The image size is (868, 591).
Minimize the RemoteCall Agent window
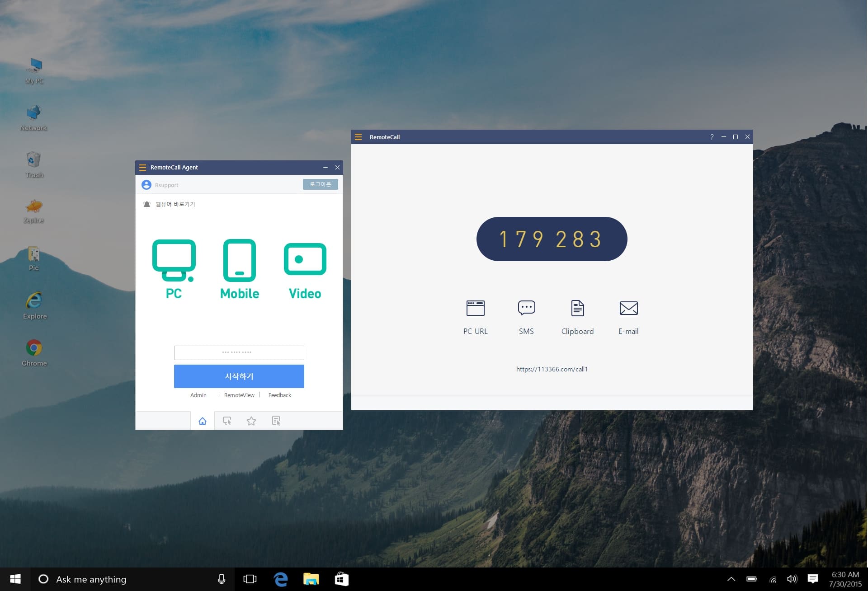pos(325,167)
